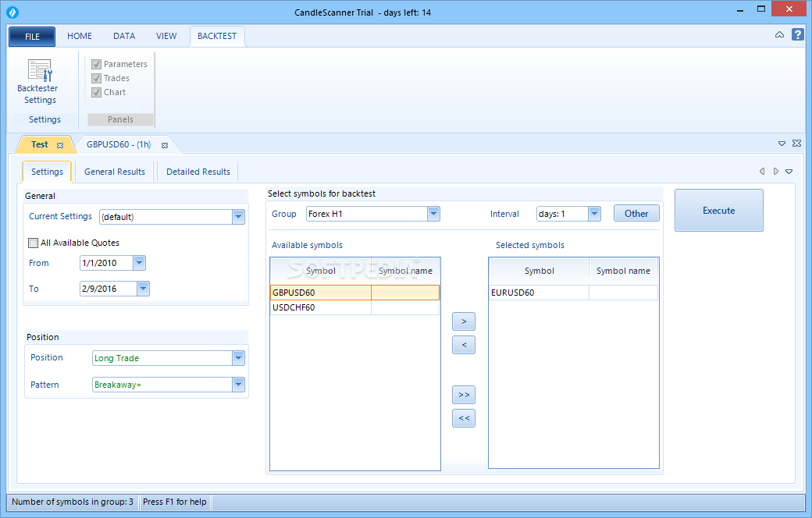Go to next tab with right arrow
This screenshot has height=518, width=812.
tap(776, 172)
